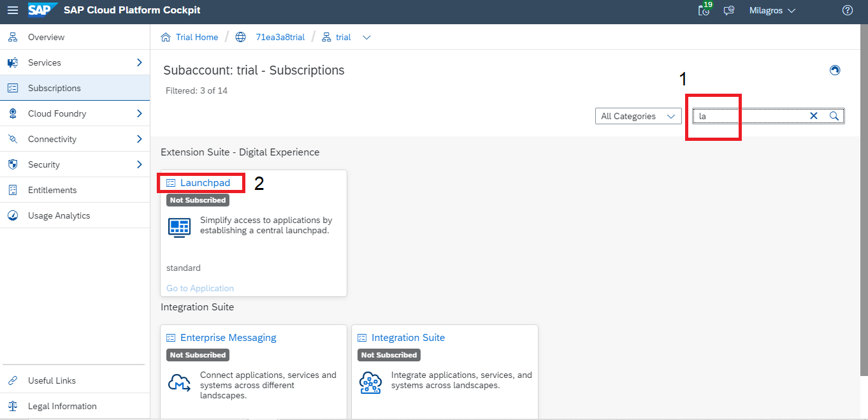
Task: Open the help question mark icon
Action: point(847,10)
